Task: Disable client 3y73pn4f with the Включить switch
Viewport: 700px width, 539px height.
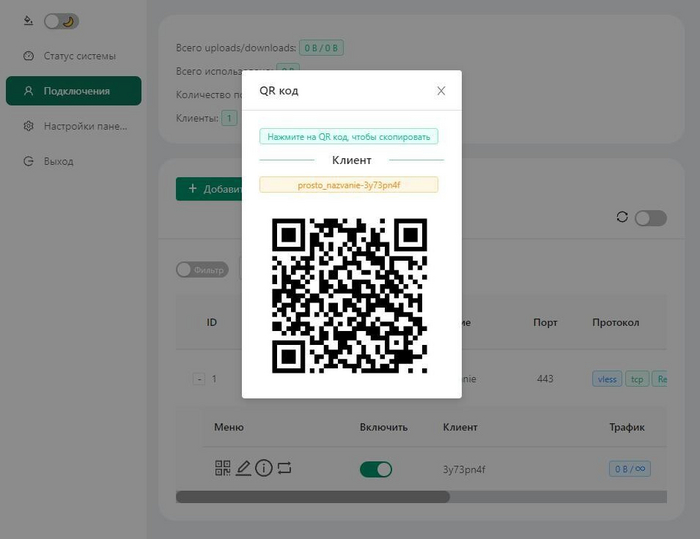Action: 376,469
